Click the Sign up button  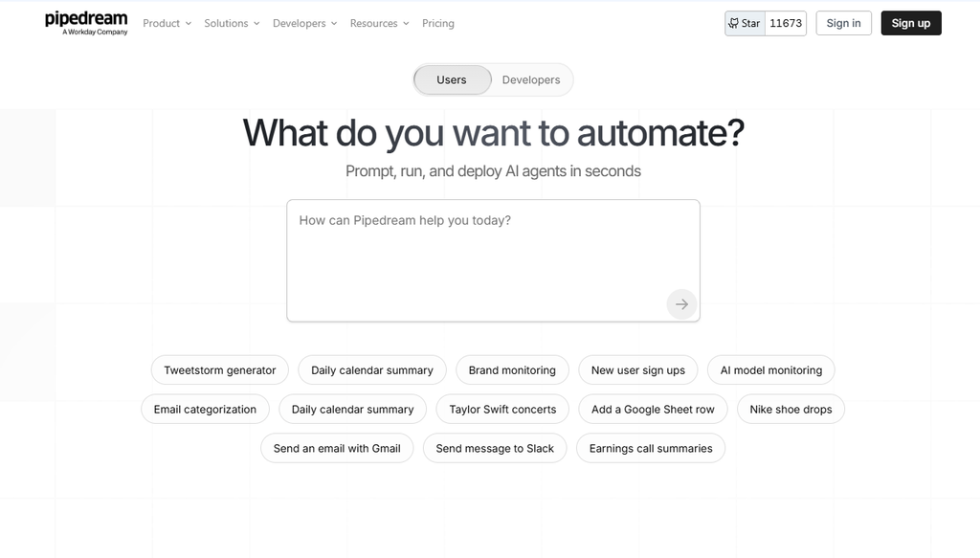click(x=911, y=23)
